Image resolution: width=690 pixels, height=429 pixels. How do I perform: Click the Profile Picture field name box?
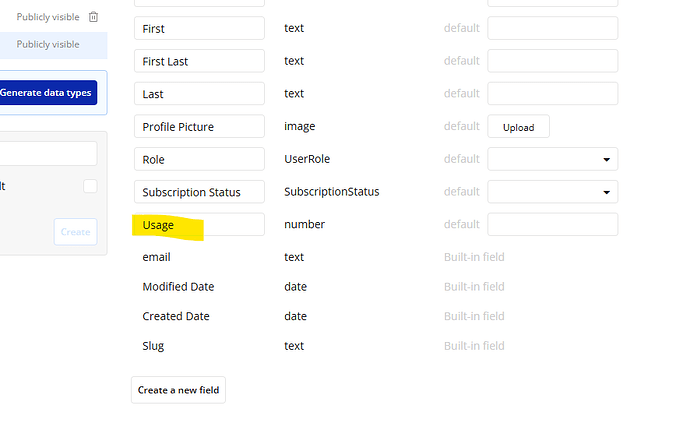199,127
